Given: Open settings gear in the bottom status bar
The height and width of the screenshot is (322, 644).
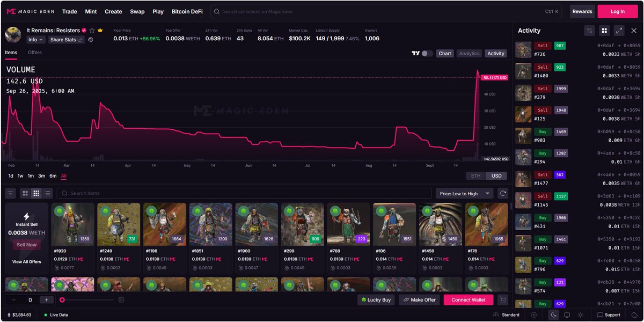Looking at the screenshot, I should click(534, 315).
